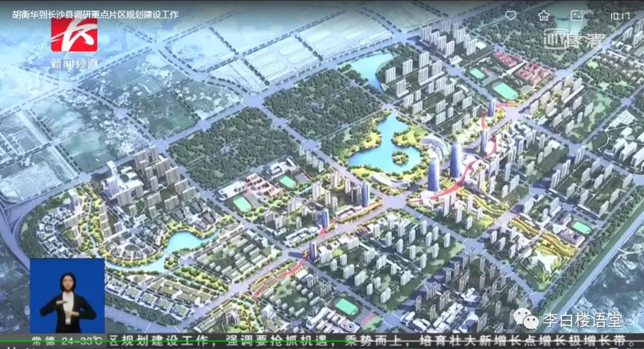Click the sign language interpreter inset

pyautogui.click(x=67, y=295)
